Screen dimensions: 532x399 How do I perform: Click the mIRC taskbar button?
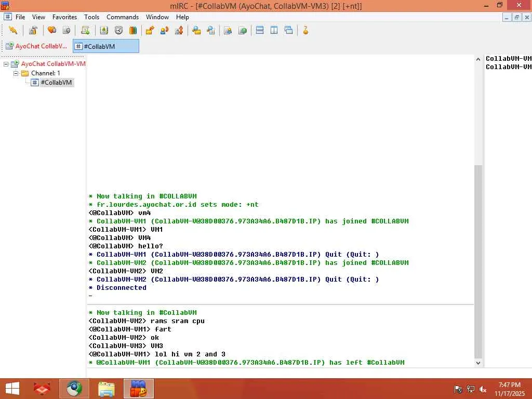click(139, 389)
